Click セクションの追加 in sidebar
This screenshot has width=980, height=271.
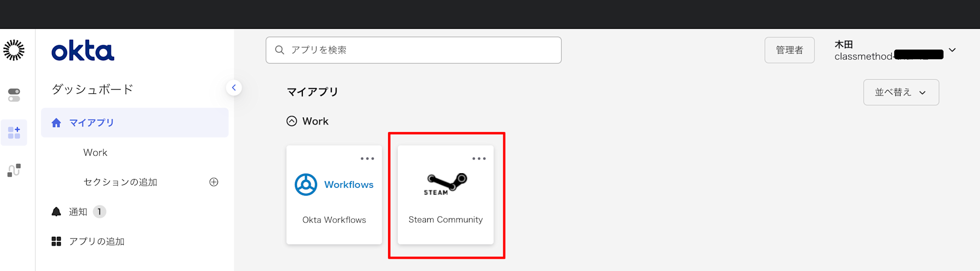click(120, 182)
